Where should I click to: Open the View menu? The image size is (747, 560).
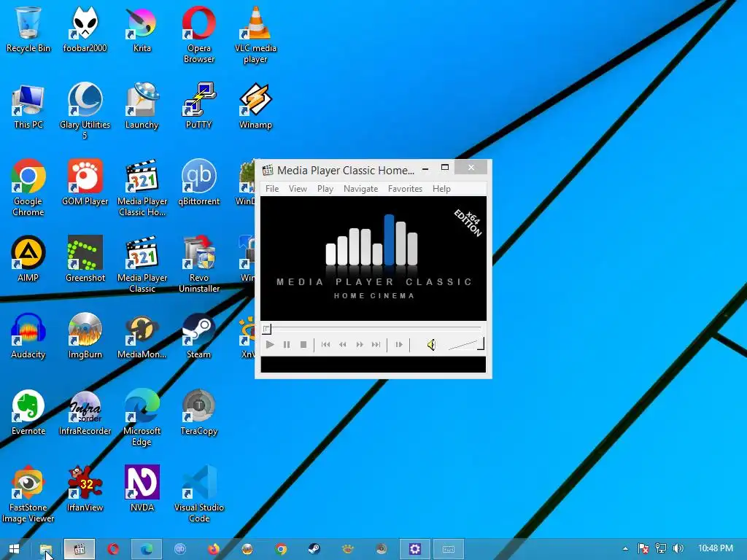tap(298, 189)
